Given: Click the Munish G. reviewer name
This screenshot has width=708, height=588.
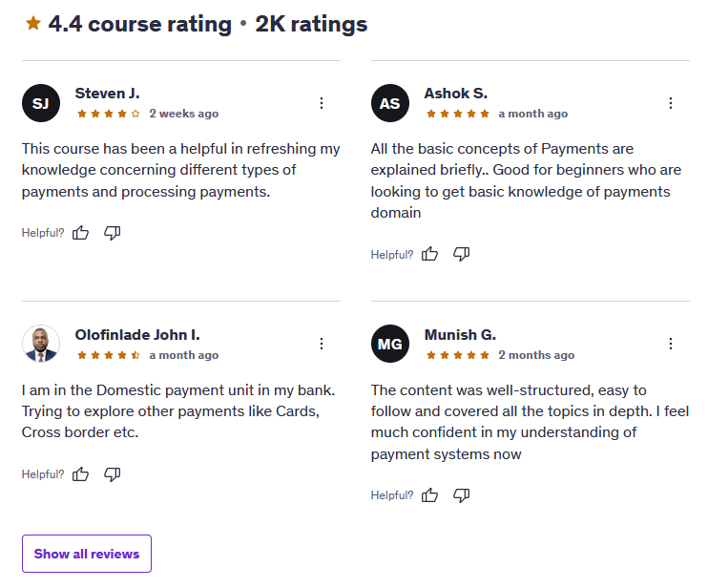Looking at the screenshot, I should pos(460,334).
